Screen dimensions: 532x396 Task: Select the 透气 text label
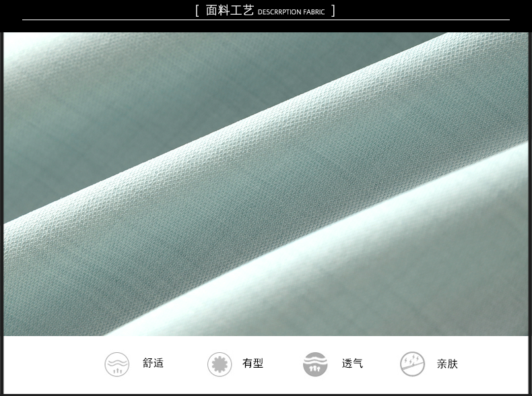click(x=352, y=364)
